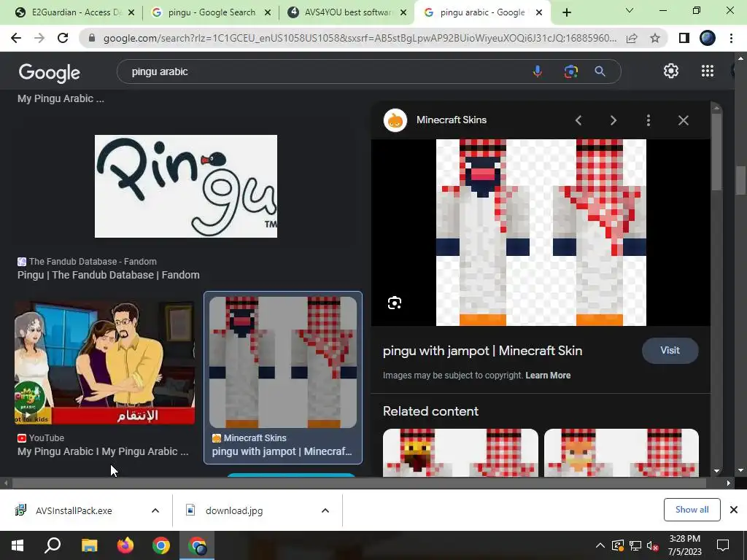The width and height of the screenshot is (747, 560).
Task: Open the muted volume tray icon
Action: [x=653, y=545]
